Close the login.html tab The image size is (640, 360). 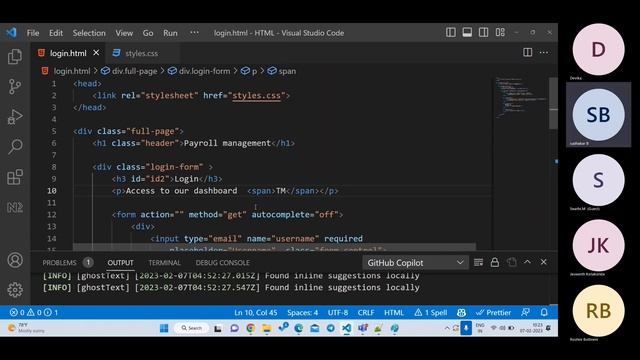(96, 53)
